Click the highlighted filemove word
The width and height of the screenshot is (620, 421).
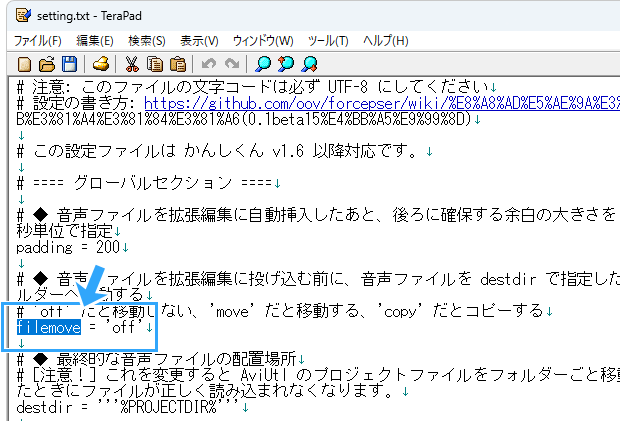point(49,327)
